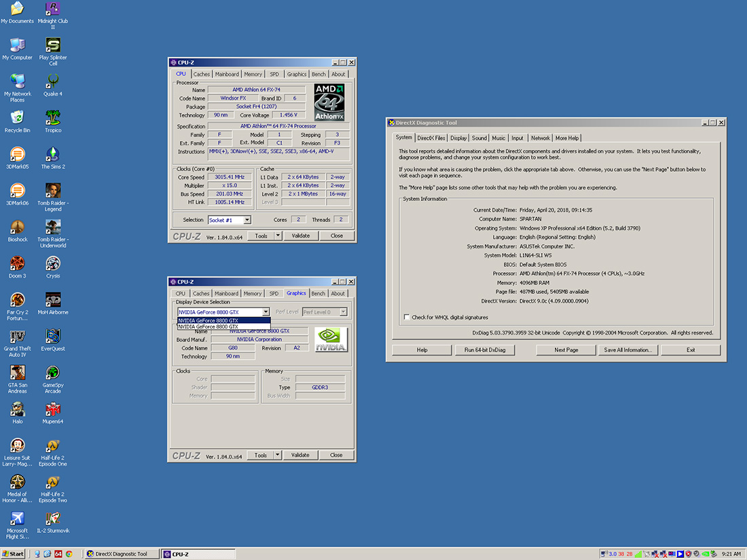Select highlighted NVIDIA GeForce 8800 GTX list entry
This screenshot has height=560, width=747.
click(x=224, y=320)
